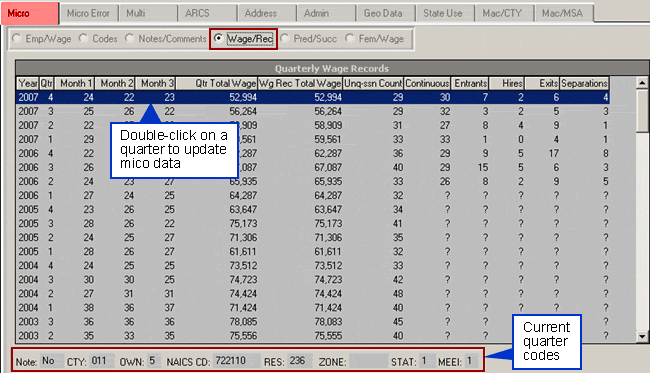650x373 pixels.
Task: Select the 2007 quarter 4 row
Action: point(313,97)
